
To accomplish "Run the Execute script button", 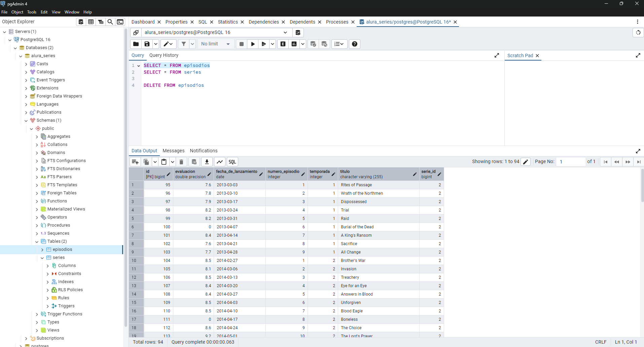I will tap(264, 44).
